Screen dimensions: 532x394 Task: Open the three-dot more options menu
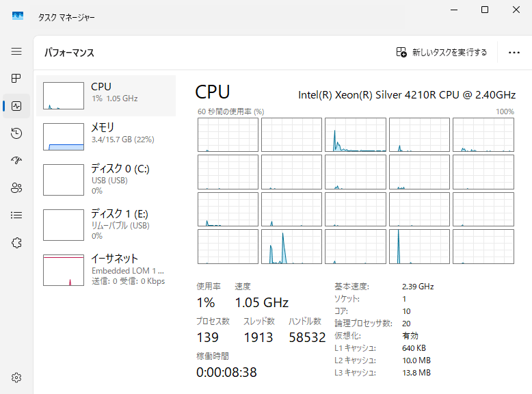click(x=514, y=53)
